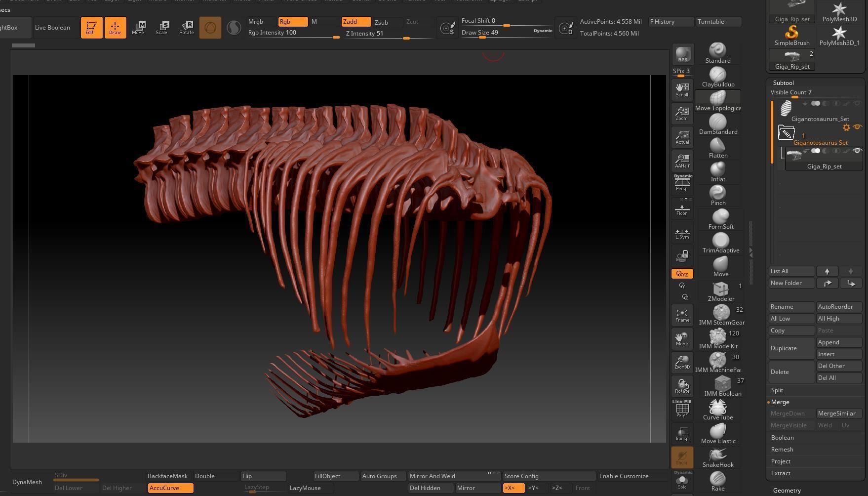Select the Move Topological brush
The width and height of the screenshot is (868, 496).
tap(717, 100)
